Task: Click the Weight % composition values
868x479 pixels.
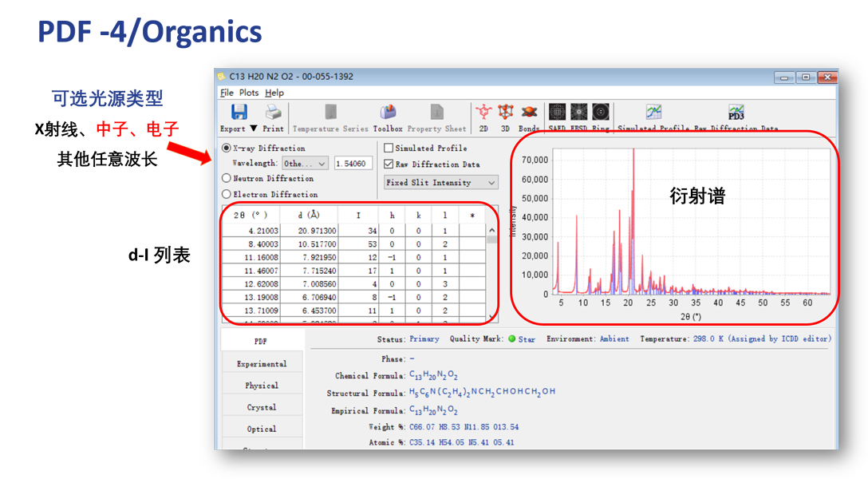Action: click(x=464, y=427)
